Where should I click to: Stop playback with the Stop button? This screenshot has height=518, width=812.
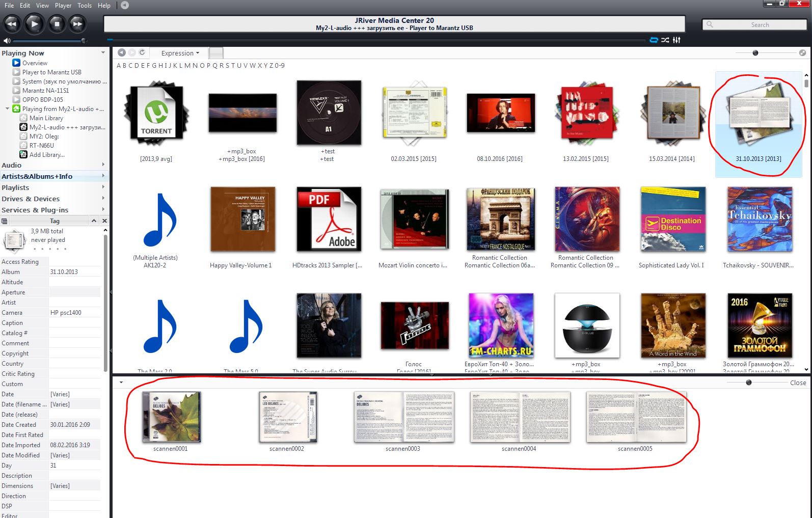pyautogui.click(x=57, y=24)
